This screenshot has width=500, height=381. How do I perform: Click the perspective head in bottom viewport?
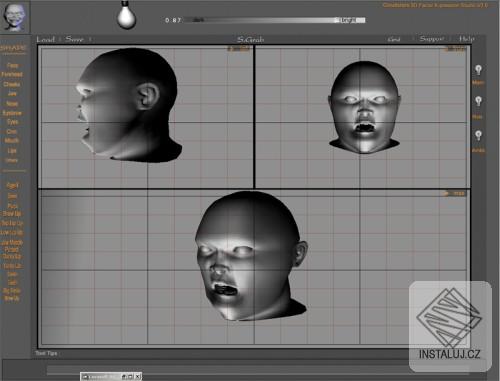click(250, 256)
